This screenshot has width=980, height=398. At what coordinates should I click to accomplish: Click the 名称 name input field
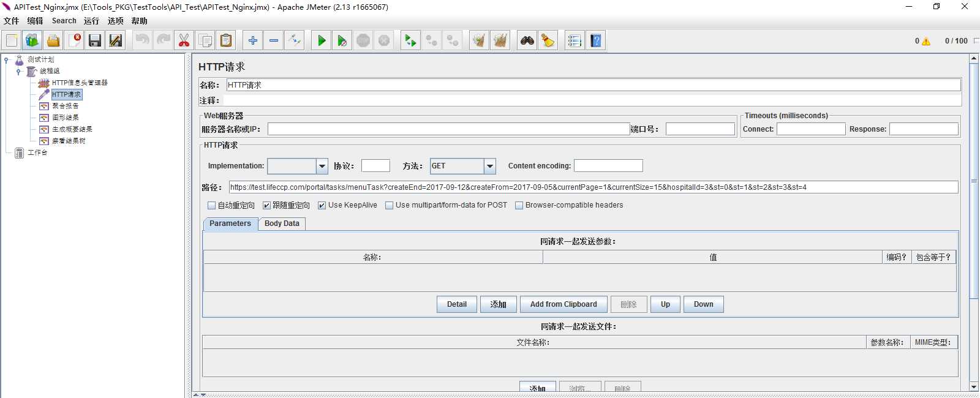click(594, 85)
